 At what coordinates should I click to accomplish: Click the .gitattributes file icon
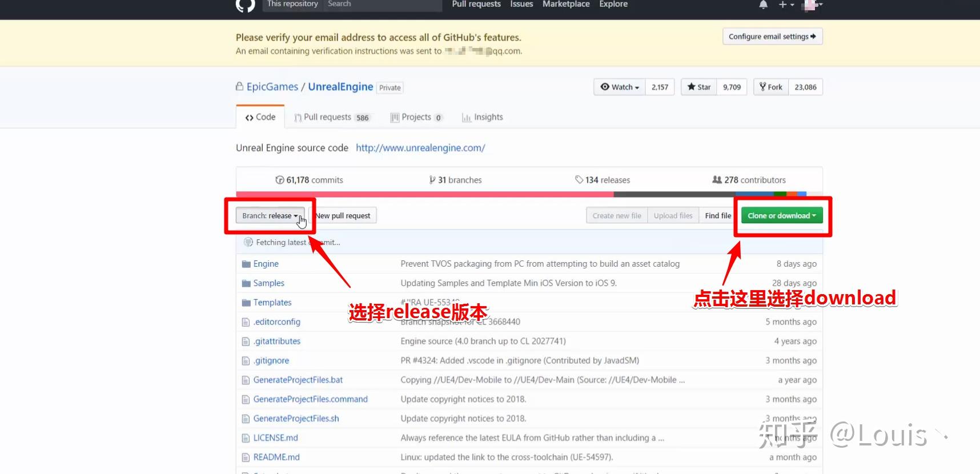pos(246,342)
